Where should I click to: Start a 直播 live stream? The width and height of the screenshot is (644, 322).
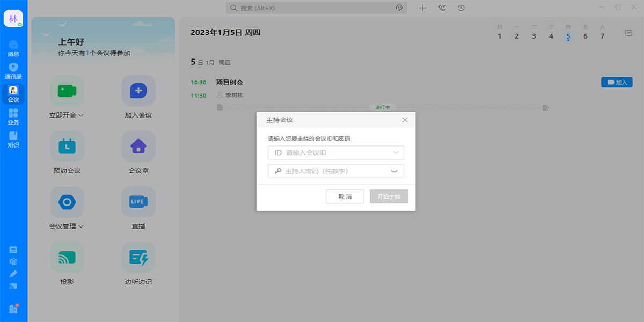click(x=138, y=209)
